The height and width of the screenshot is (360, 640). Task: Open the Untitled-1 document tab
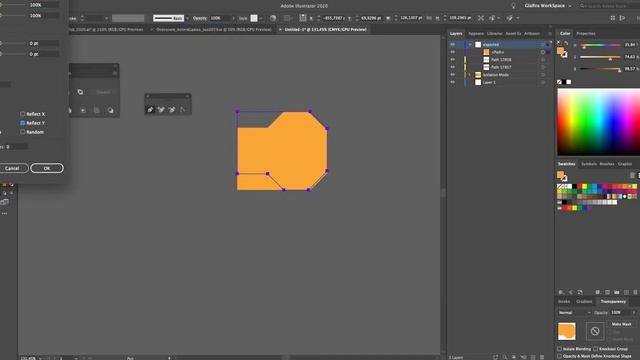coord(325,29)
